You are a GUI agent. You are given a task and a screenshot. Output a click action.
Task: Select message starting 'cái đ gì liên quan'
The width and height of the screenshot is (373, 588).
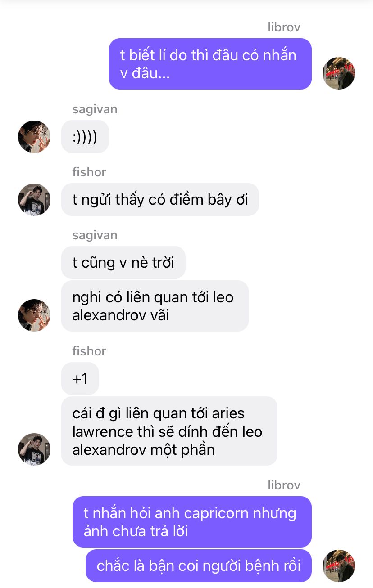pos(169,431)
